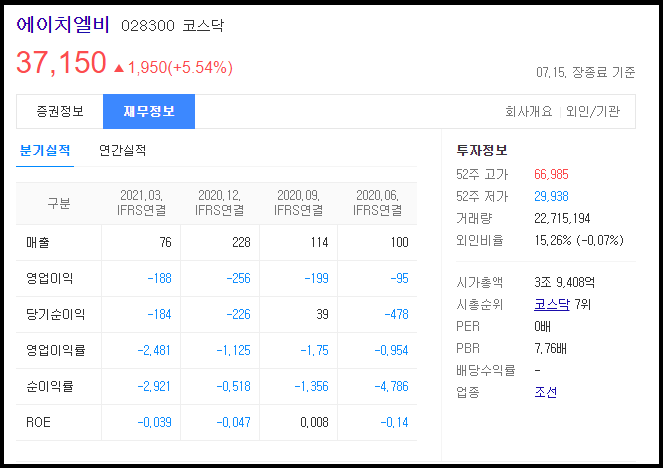
Task: Click the 영업이익률 value -2,481
Action: (x=154, y=350)
